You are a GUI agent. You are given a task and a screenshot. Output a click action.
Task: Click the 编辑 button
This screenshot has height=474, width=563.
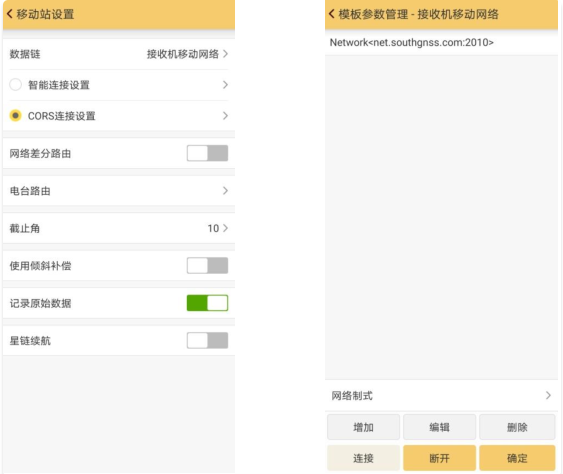coord(439,427)
